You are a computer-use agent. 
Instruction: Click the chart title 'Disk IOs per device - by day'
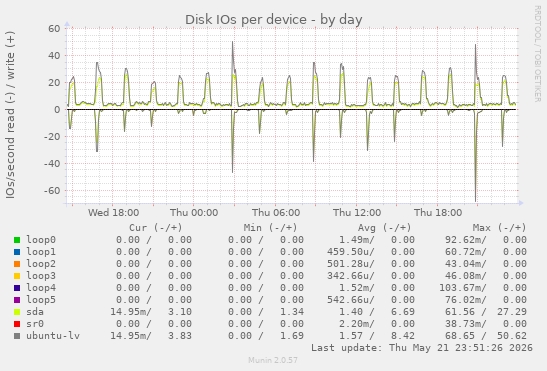274,20
